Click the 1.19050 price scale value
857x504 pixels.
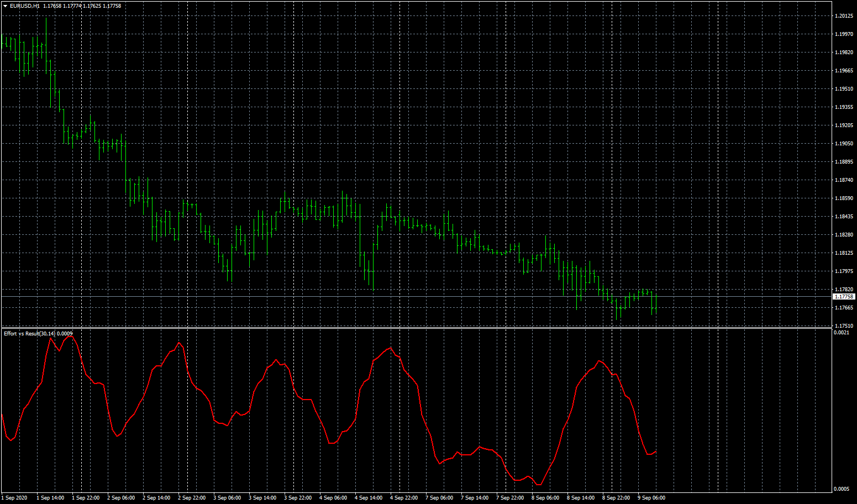tap(844, 144)
